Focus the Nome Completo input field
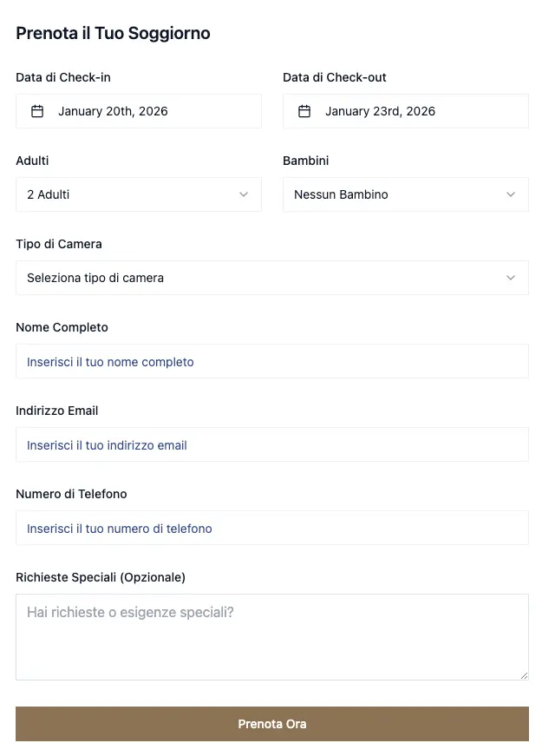Screen dimensions: 542x756 [272, 361]
